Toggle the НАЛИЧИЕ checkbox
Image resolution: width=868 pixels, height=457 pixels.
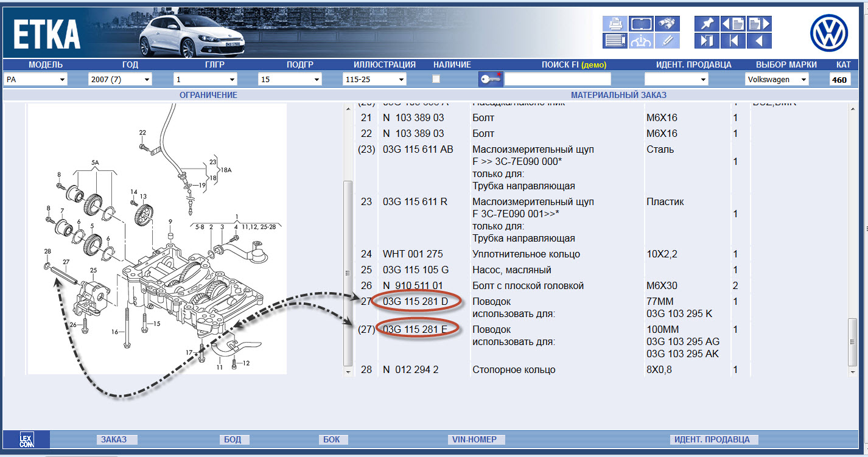[436, 79]
